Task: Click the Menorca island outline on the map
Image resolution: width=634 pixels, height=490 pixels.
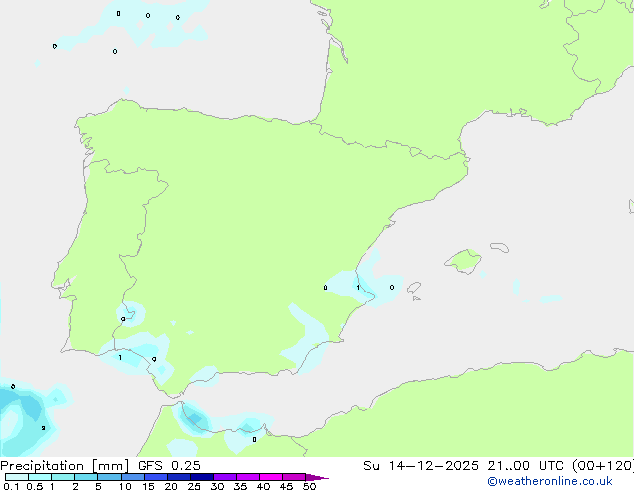Action: [500, 247]
